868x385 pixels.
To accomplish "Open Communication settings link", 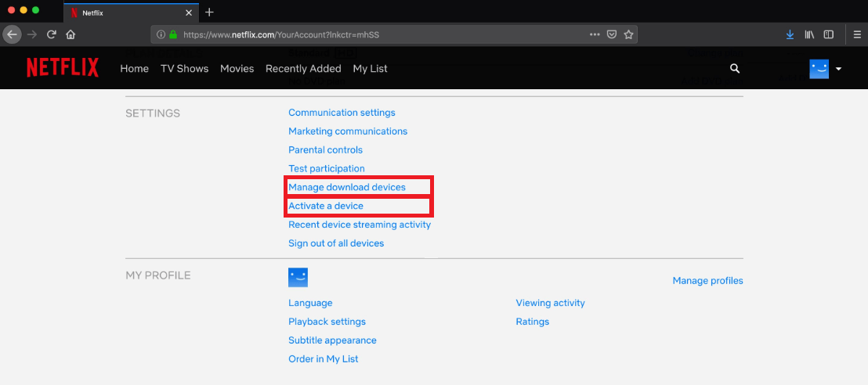I will click(x=342, y=113).
